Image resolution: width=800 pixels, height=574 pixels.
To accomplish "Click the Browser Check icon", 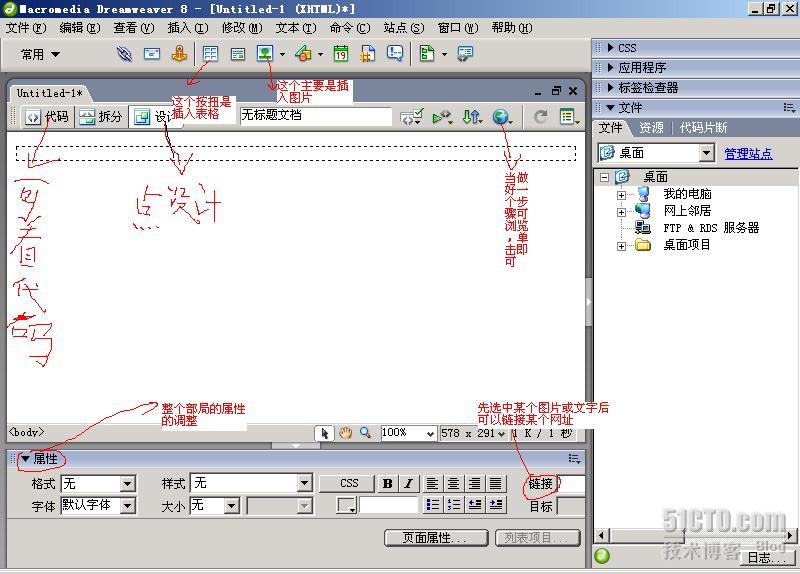I will click(441, 117).
